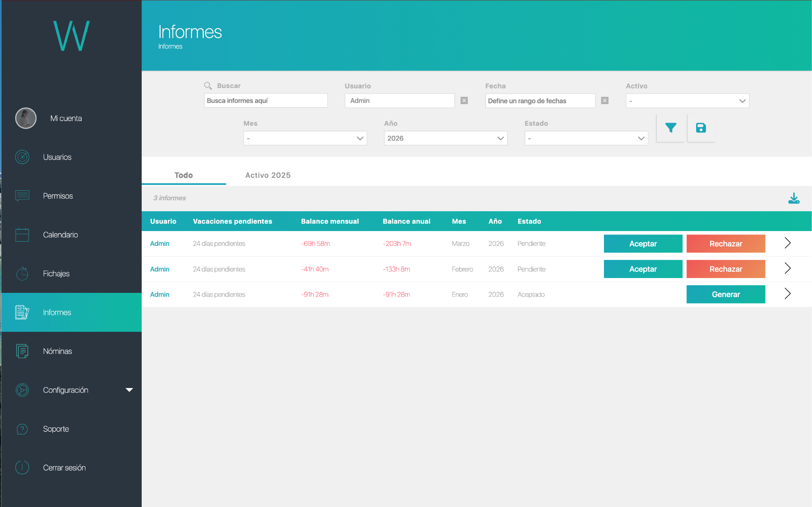Clear the Usuario Admin filter
Image resolution: width=812 pixels, height=507 pixels.
(464, 101)
